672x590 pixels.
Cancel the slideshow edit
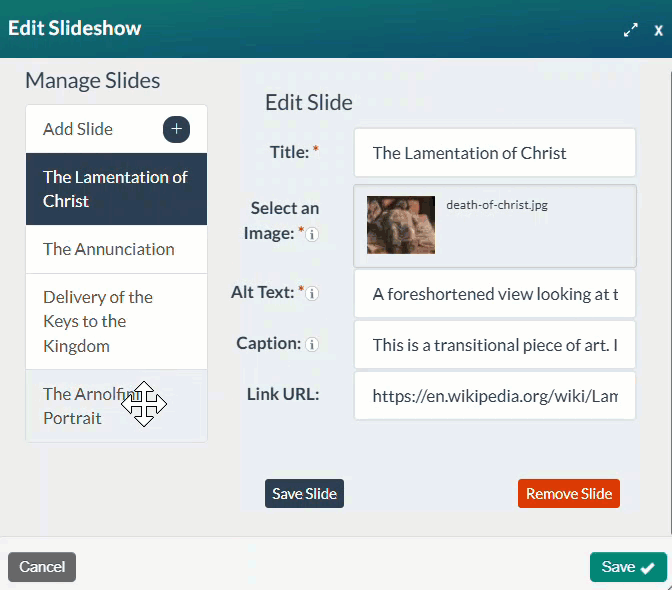[x=42, y=567]
